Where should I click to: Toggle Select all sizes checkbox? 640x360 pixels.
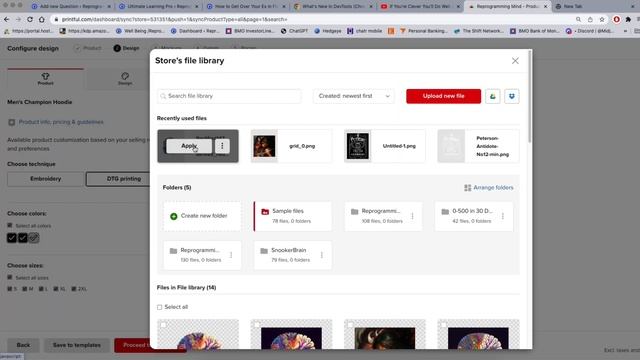10,278
